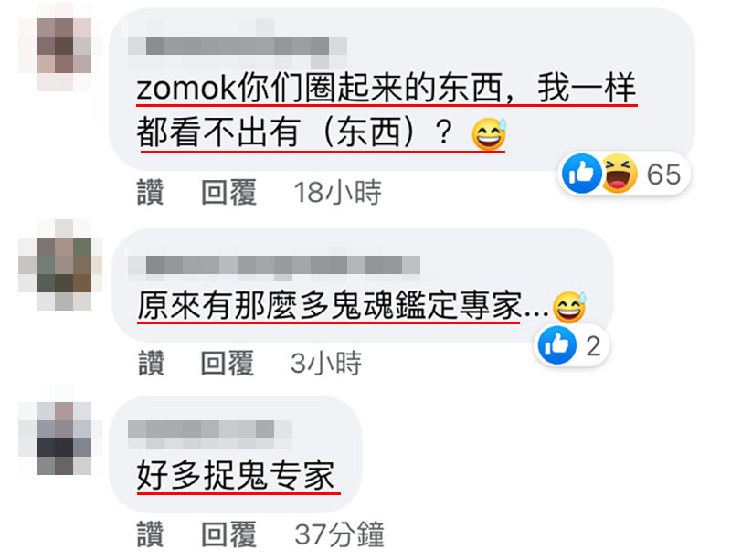Reply to the 好多捉鬼专家 comment via 回覆
Image resolution: width=731 pixels, height=560 pixels.
tap(228, 534)
